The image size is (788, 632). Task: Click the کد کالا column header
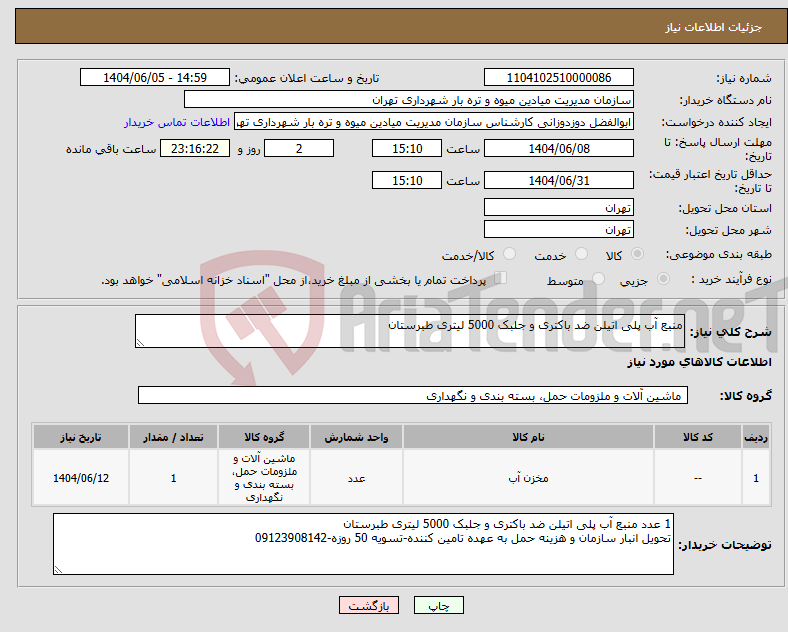(698, 437)
